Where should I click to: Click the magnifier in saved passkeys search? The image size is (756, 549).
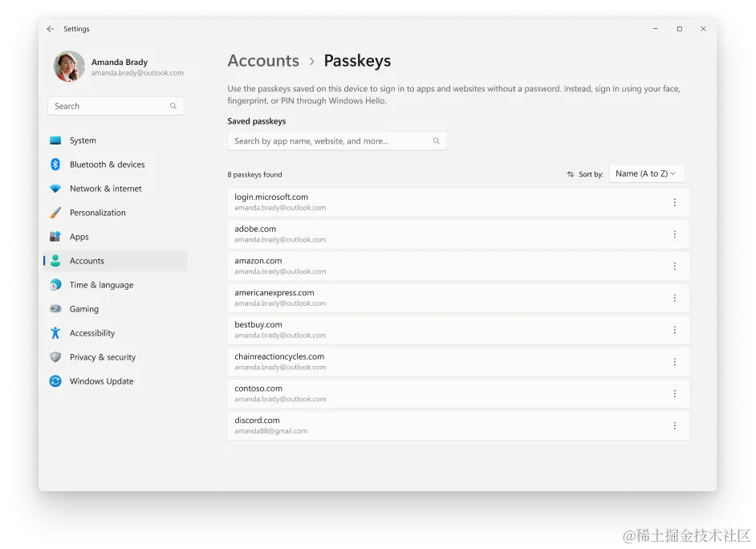(x=436, y=140)
